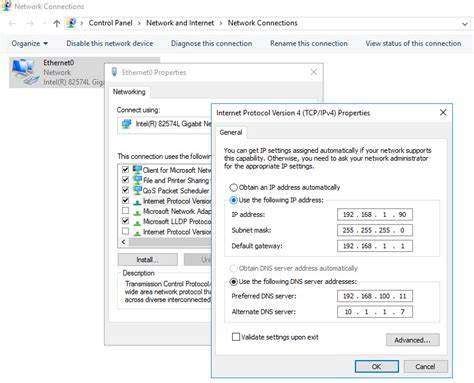
Task: Select Microsoft Network Adapter item icon
Action: click(137, 212)
